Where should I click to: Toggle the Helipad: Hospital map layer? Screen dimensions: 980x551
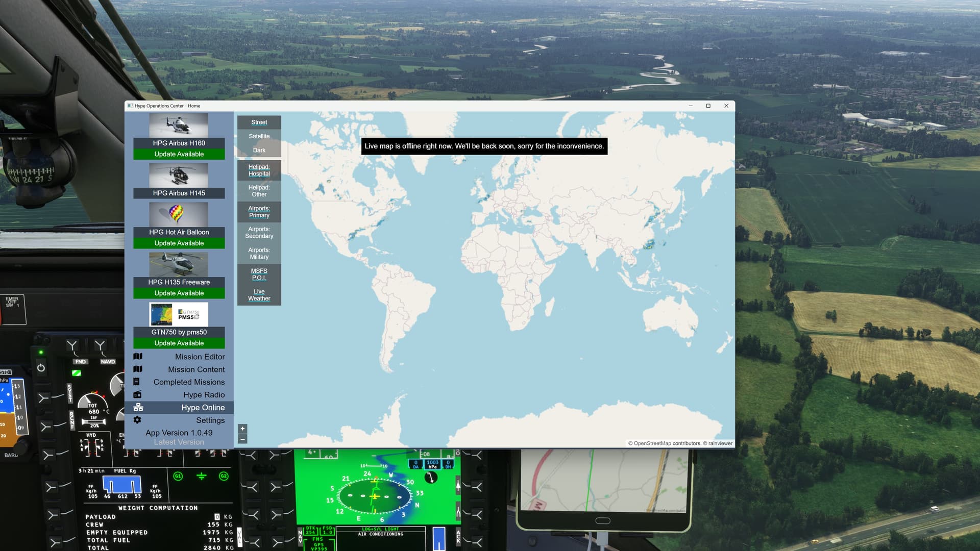tap(259, 170)
